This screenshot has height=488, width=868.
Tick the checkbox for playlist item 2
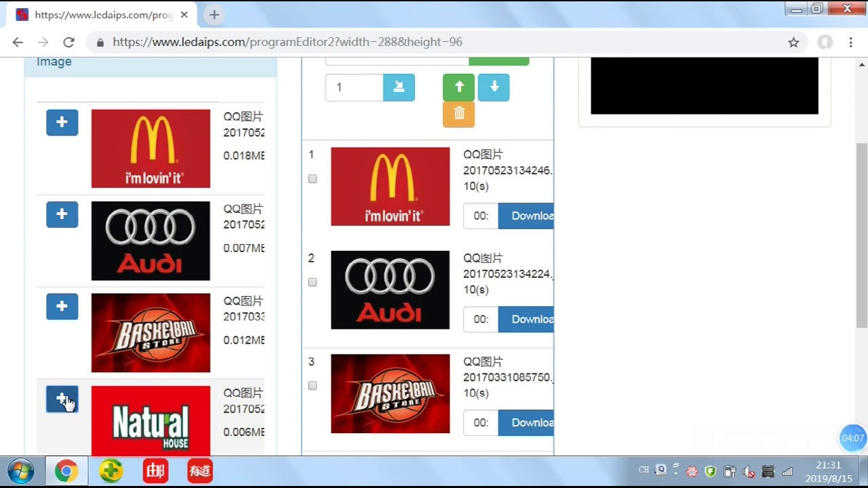tap(313, 282)
